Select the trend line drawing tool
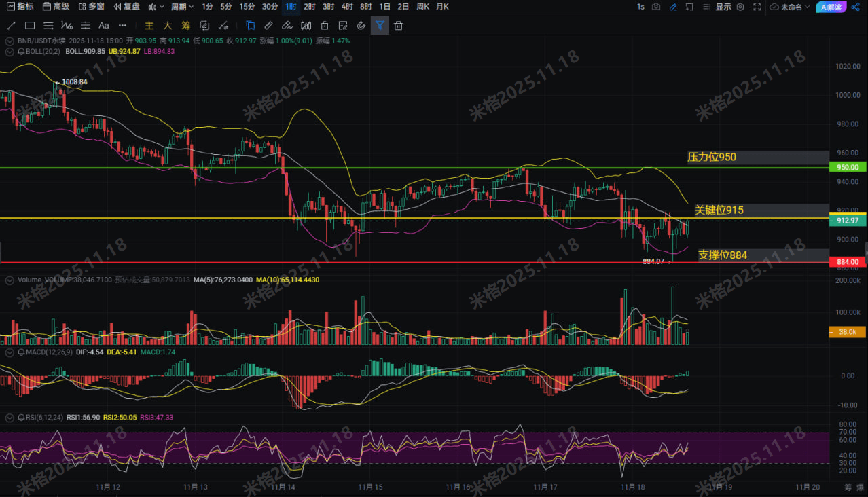This screenshot has height=497, width=868. pyautogui.click(x=11, y=26)
